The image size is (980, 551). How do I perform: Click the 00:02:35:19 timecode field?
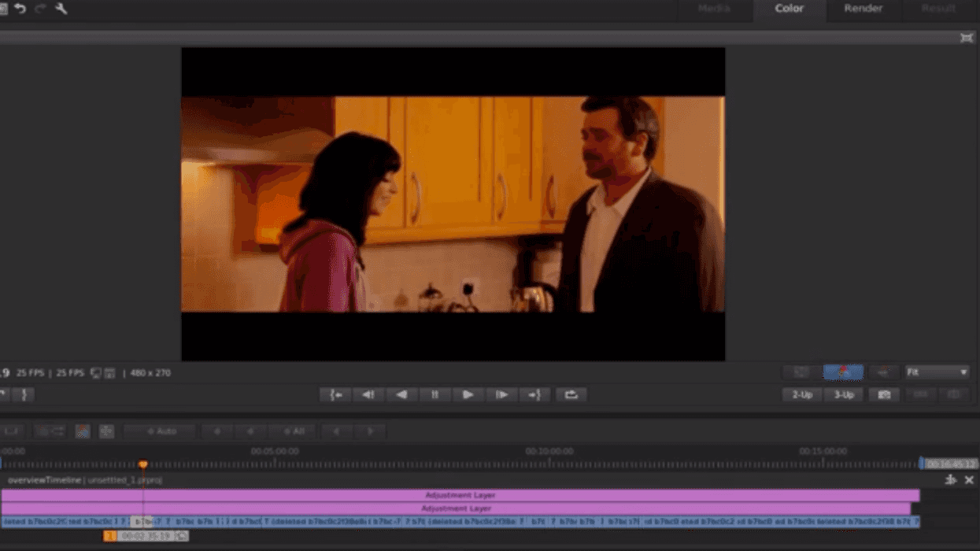pos(146,536)
